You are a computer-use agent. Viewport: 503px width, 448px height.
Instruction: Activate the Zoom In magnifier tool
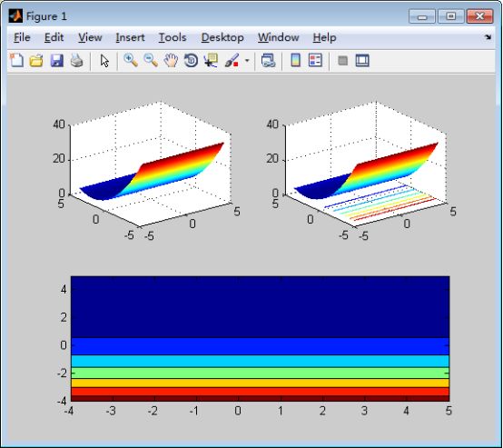131,60
